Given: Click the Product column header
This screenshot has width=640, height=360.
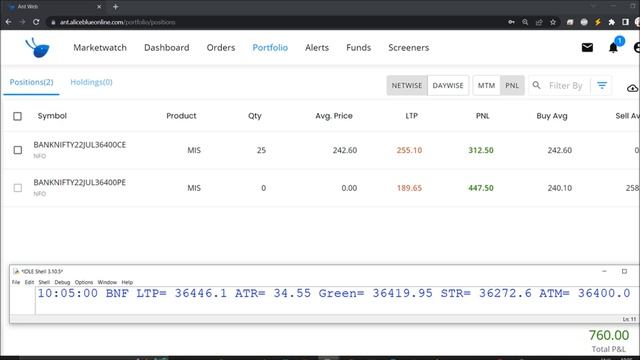Looking at the screenshot, I should [181, 116].
